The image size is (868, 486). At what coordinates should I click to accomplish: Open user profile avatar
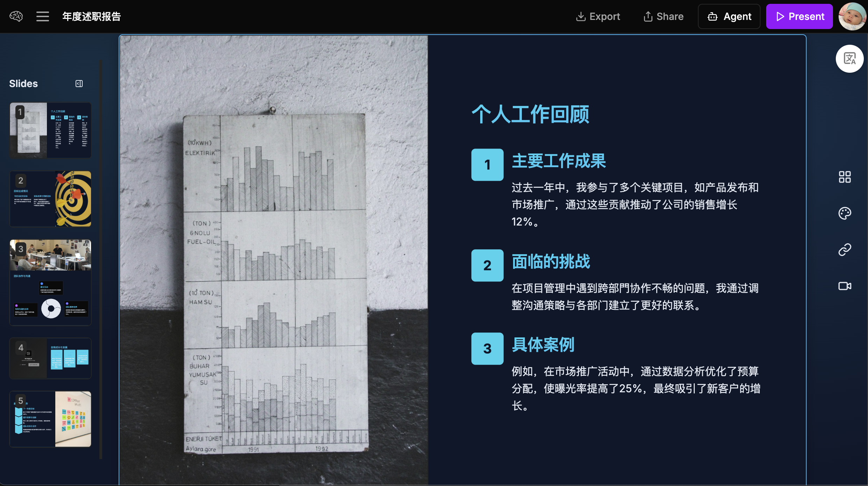tap(852, 16)
